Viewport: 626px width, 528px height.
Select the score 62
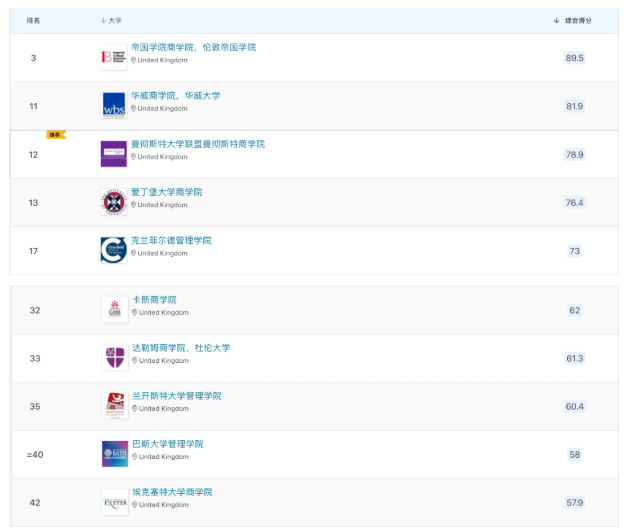tap(574, 310)
